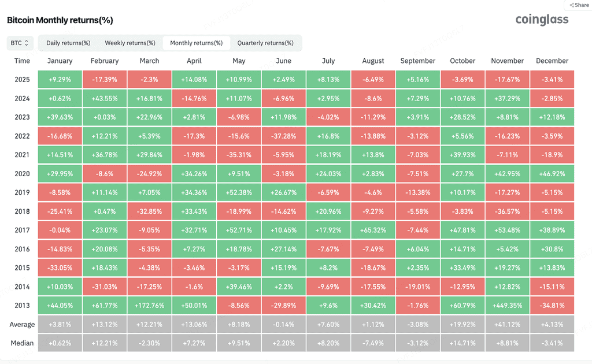
Task: Click the December 2025 -3.41% cell
Action: click(x=552, y=80)
